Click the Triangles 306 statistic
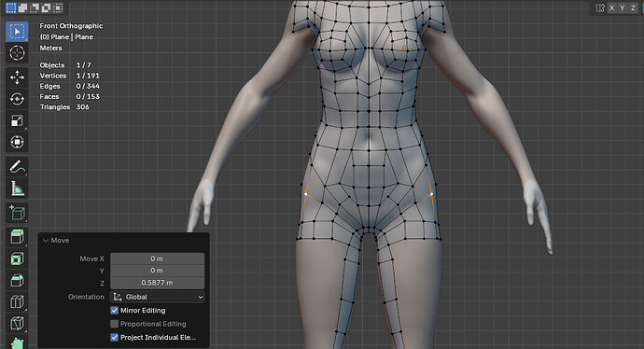The image size is (644, 349). click(64, 107)
